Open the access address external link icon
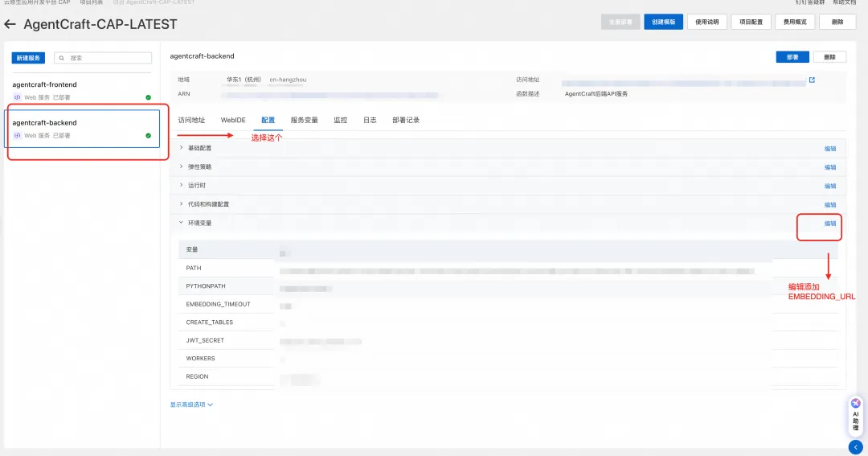The height and width of the screenshot is (456, 868). pos(812,80)
